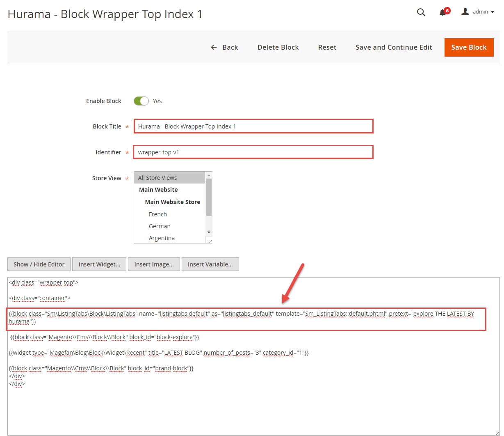504x436 pixels.
Task: Click the orange Save Block button
Action: tap(469, 47)
